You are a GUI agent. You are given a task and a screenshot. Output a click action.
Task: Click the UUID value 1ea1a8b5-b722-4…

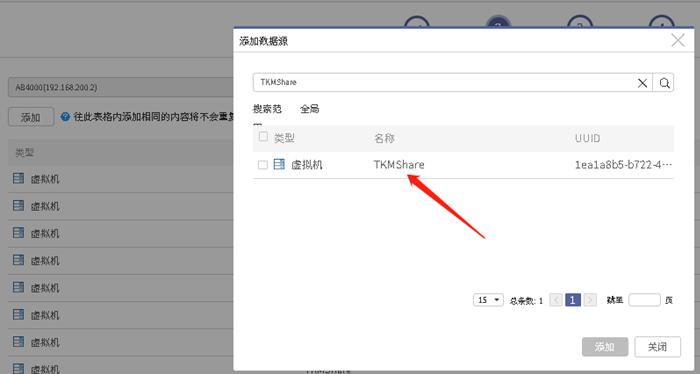tap(623, 165)
